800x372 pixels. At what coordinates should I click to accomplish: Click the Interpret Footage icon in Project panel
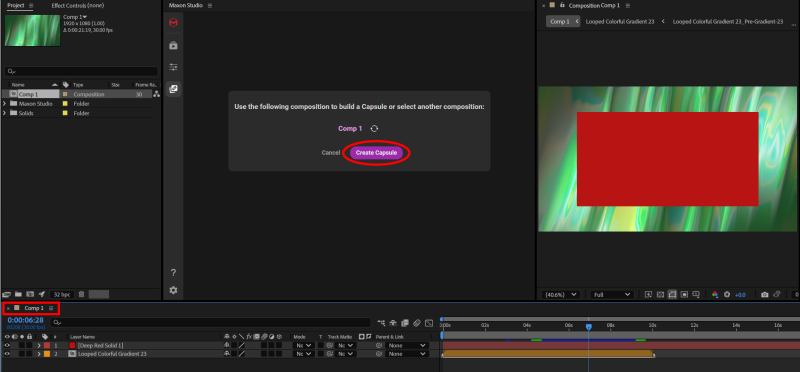[x=6, y=294]
